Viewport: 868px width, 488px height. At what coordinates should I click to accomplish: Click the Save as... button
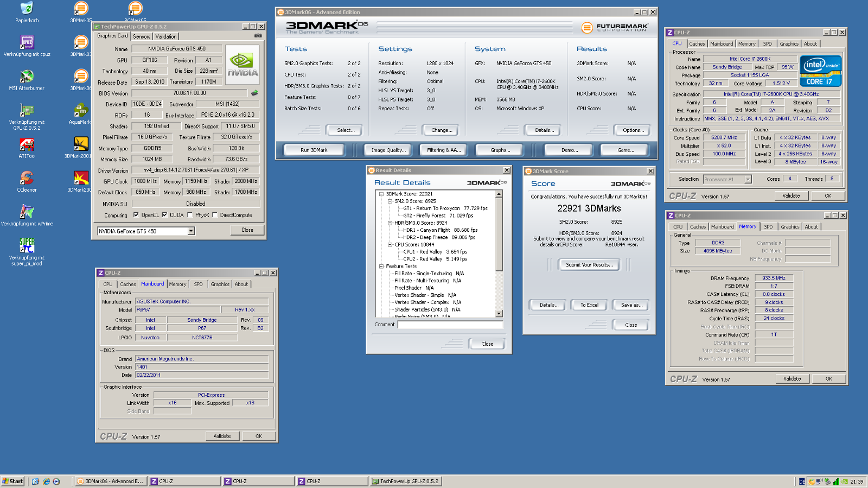pyautogui.click(x=631, y=305)
